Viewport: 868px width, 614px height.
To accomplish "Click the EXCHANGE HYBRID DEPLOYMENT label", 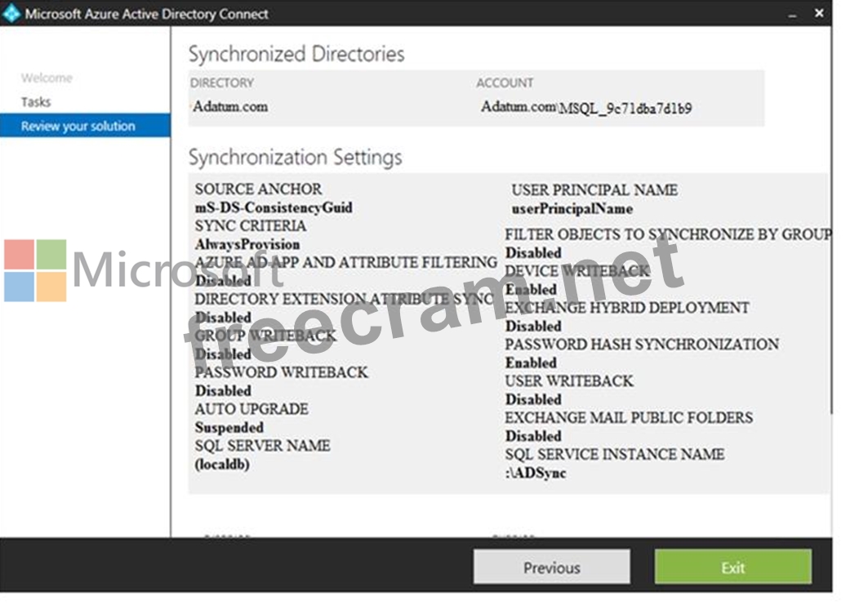I will pyautogui.click(x=627, y=308).
